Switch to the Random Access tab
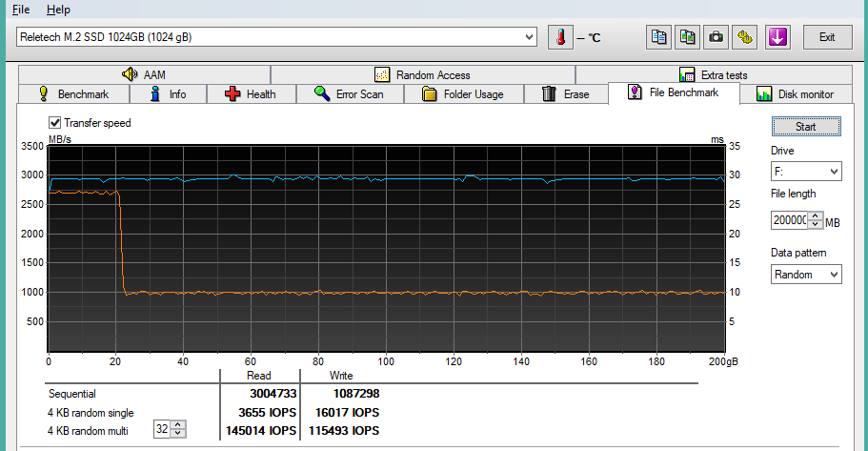Viewport: 868px width, 451px height. point(422,74)
